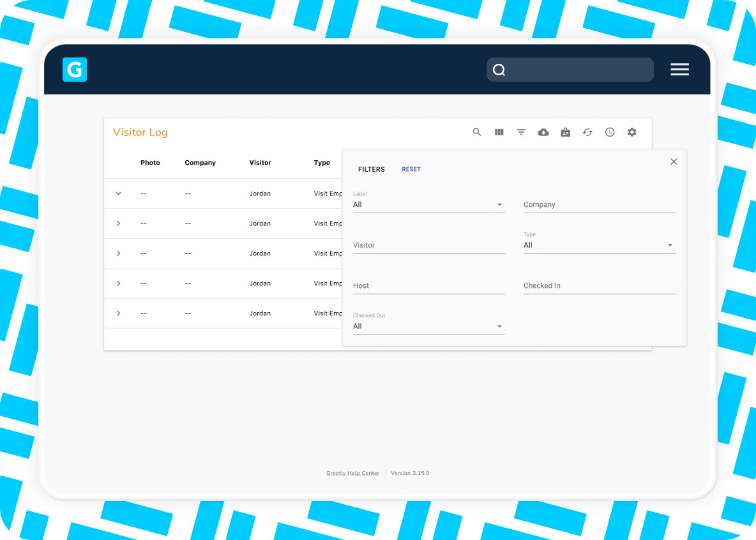Click the cloud download icon to export visitor log
Screen dimensions: 756x540
click(x=543, y=132)
